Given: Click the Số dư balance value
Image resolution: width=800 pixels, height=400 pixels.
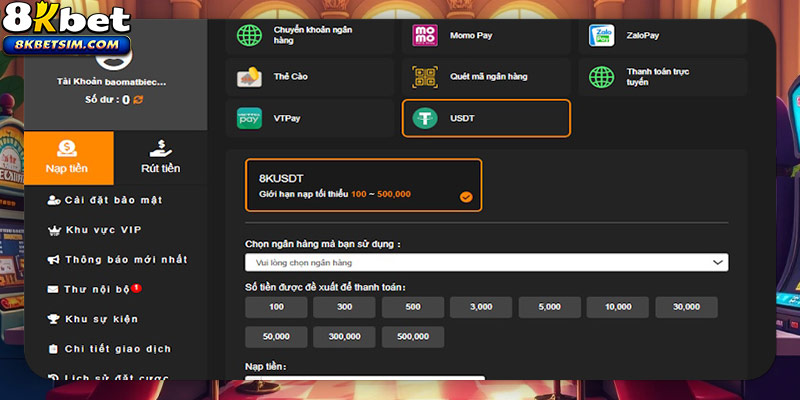Looking at the screenshot, I should pyautogui.click(x=126, y=100).
